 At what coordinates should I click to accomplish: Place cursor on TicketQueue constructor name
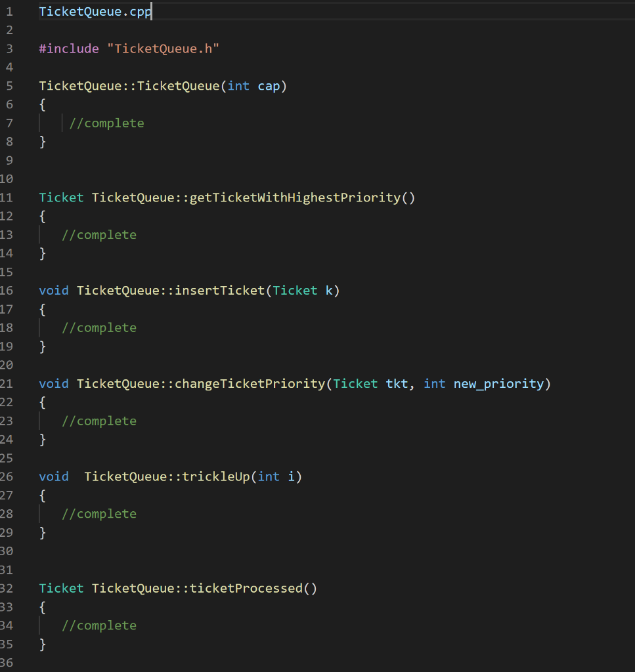point(179,86)
